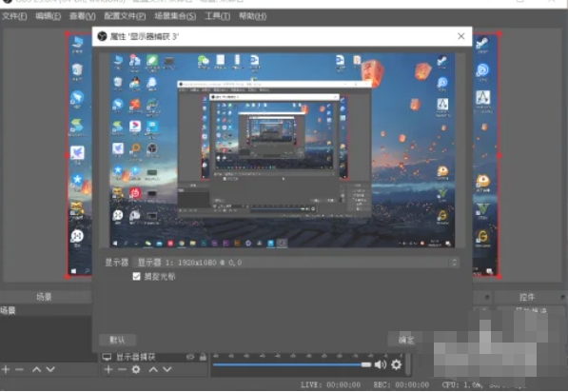Lock the 显示器捕获 source via padlock icon
The image size is (568, 392).
(203, 357)
